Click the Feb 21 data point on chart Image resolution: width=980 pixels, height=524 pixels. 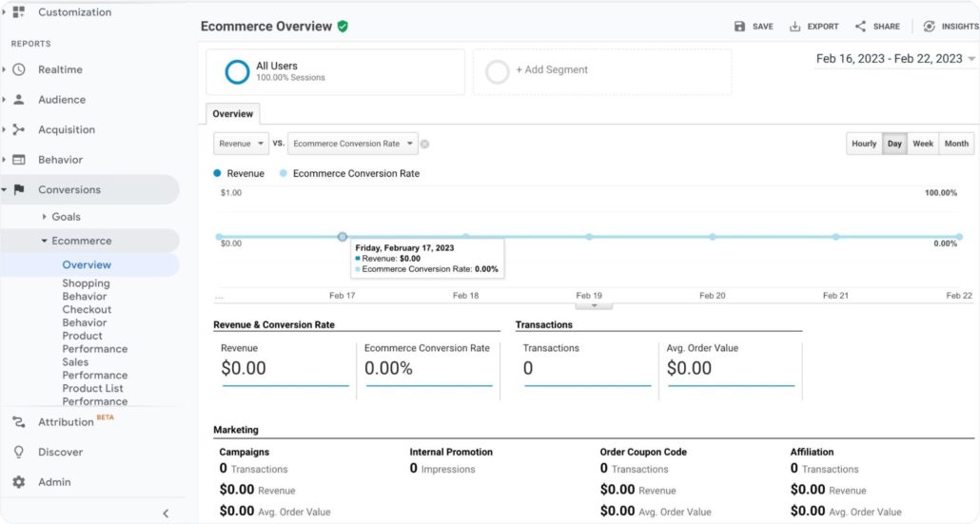coord(835,237)
